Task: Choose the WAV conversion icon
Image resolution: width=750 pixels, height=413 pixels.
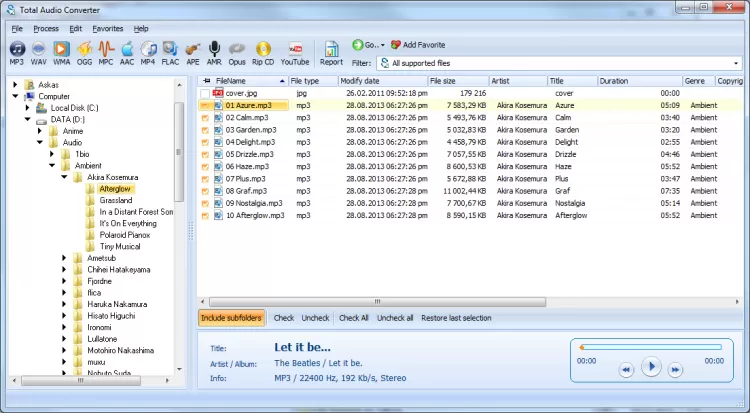Action: pyautogui.click(x=39, y=51)
